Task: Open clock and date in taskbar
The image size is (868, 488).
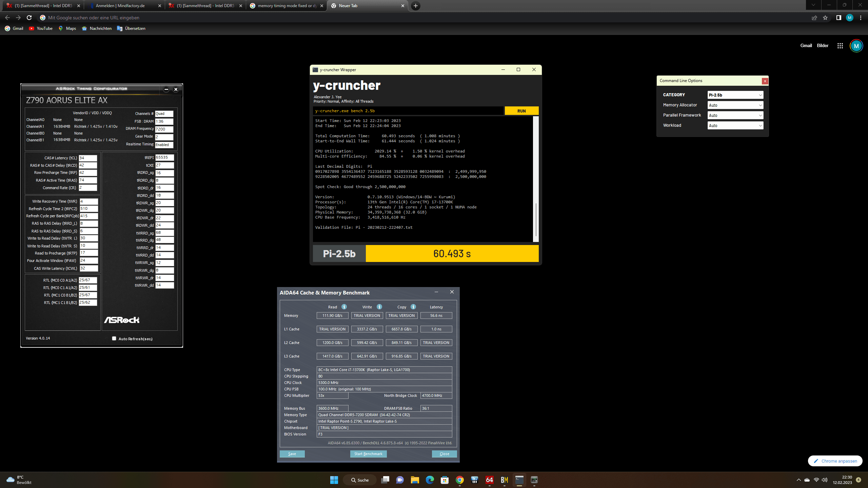Action: click(x=842, y=480)
